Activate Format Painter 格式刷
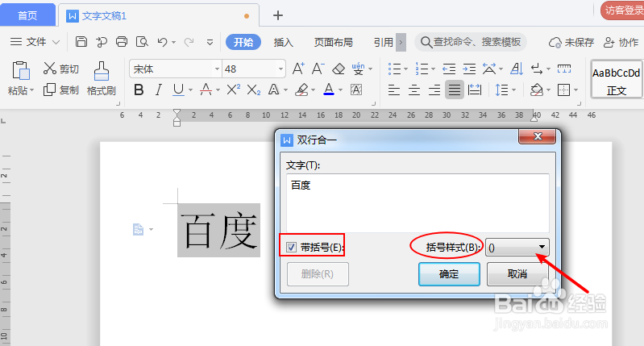Image resolution: width=644 pixels, height=346 pixels. click(x=102, y=78)
